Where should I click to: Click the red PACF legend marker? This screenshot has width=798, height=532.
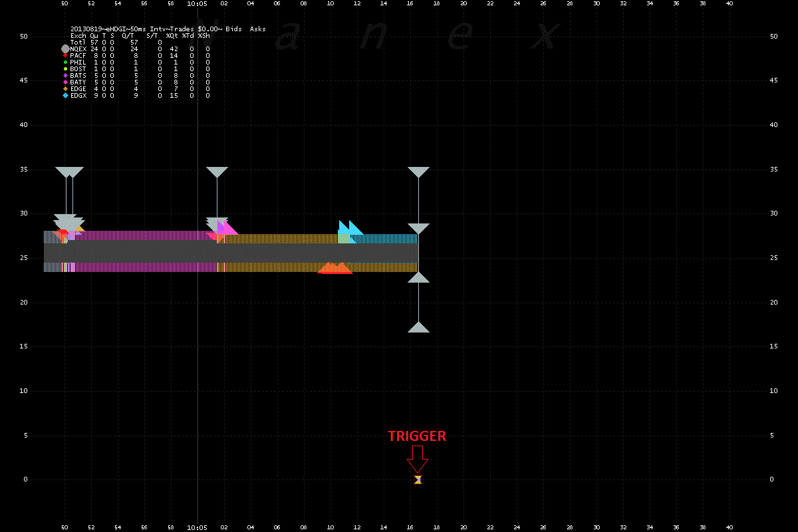pos(65,55)
